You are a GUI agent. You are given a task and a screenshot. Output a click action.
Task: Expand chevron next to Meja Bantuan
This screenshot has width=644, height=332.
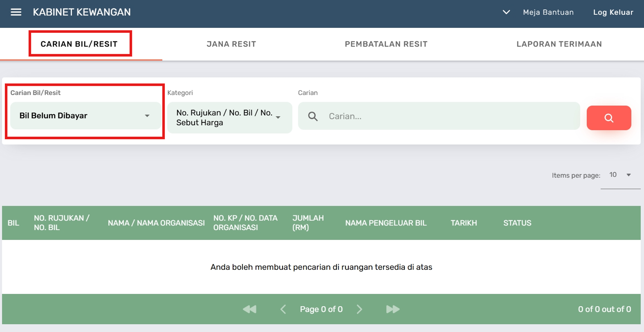506,12
